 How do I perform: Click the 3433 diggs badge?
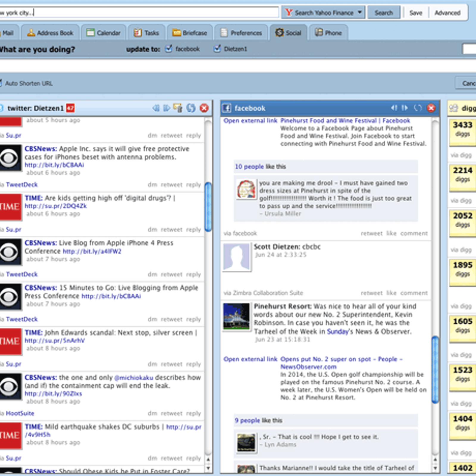(463, 132)
